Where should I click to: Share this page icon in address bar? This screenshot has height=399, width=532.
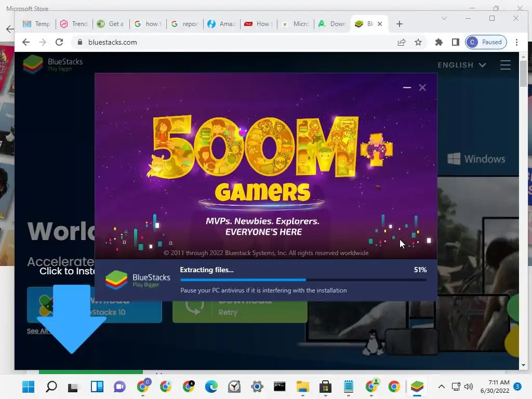(x=402, y=42)
